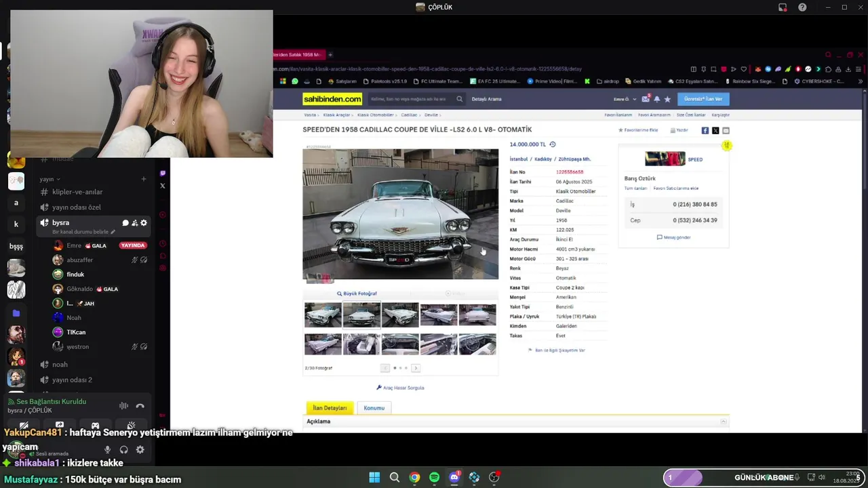Image resolution: width=868 pixels, height=488 pixels.
Task: Click sahibinden search input field
Action: 410,99
